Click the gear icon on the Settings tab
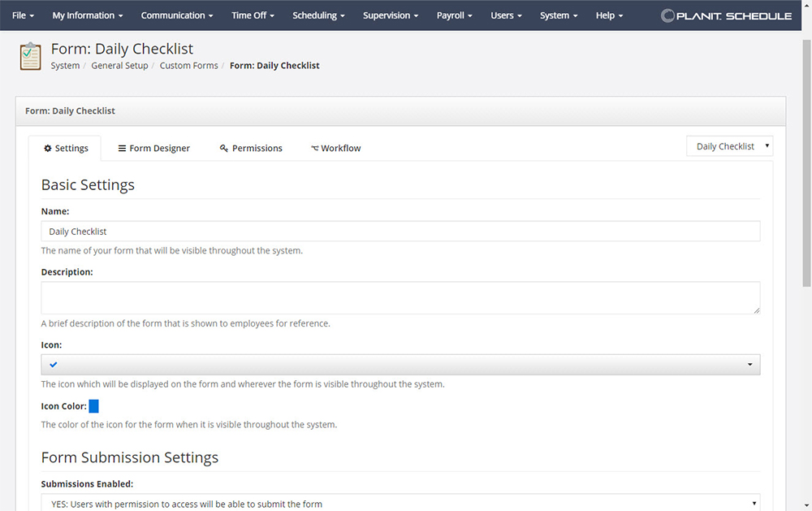812x511 pixels. pos(47,148)
